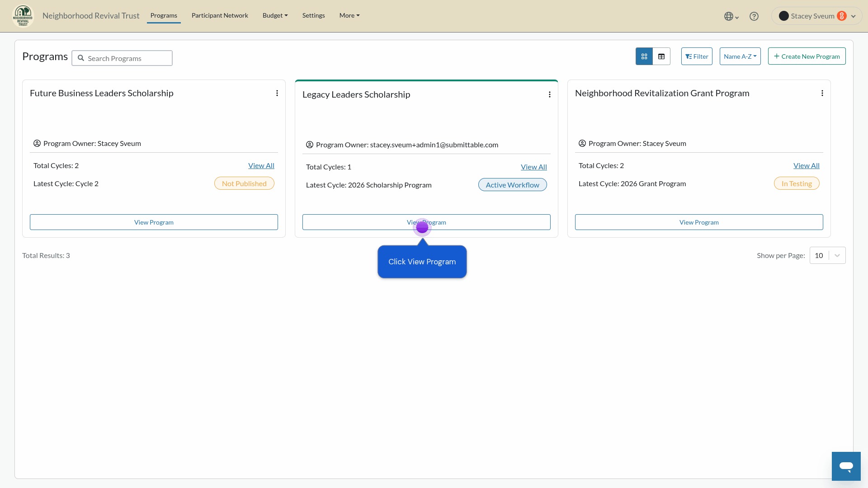Expand the More menu

349,15
